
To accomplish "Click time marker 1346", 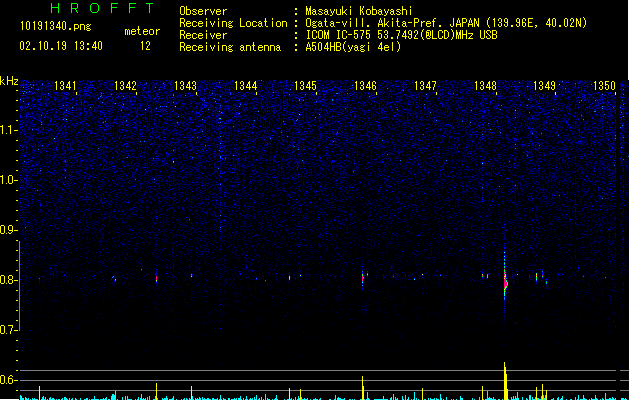I will (x=365, y=85).
